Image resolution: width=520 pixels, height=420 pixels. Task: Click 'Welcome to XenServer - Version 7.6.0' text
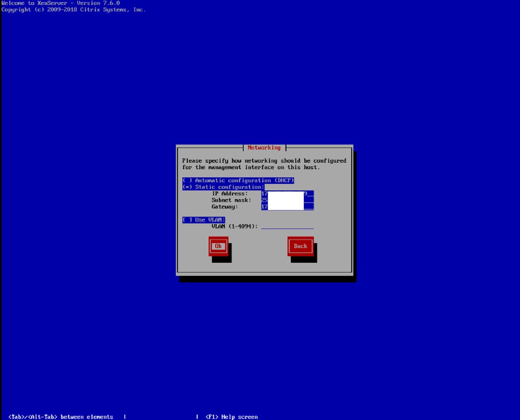click(60, 3)
